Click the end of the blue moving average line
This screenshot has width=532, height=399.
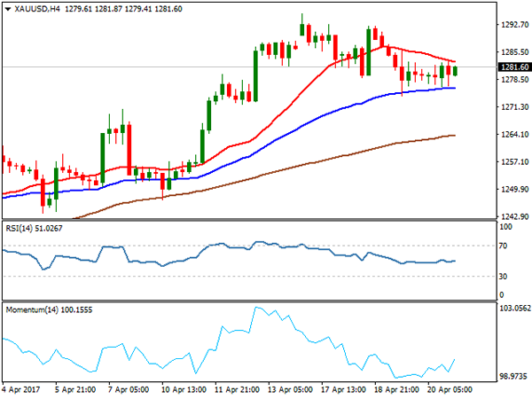pyautogui.click(x=454, y=88)
